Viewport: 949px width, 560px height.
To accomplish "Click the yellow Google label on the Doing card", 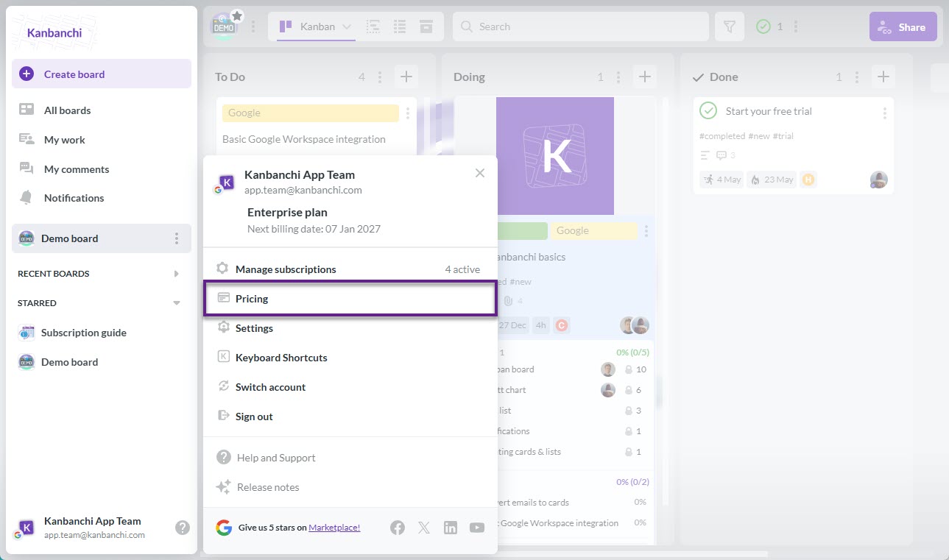I will tap(594, 231).
